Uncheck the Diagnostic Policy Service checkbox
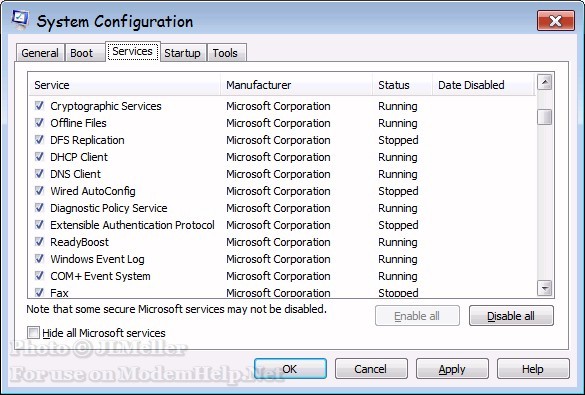The image size is (585, 395). tap(39, 208)
